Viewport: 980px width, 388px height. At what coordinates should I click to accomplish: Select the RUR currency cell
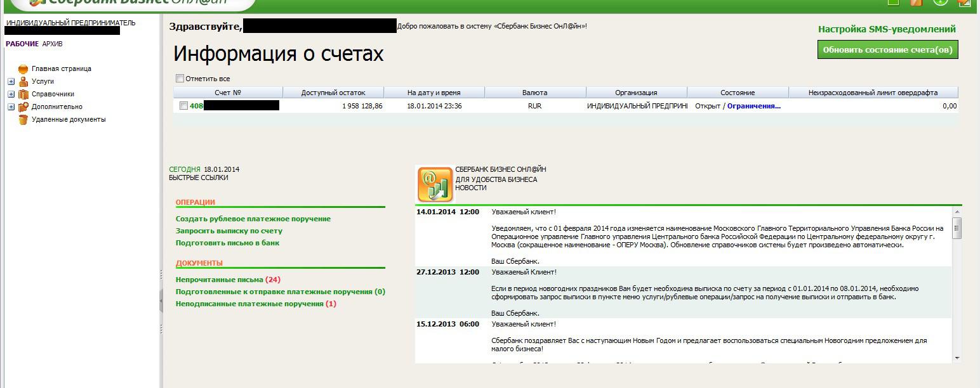535,106
